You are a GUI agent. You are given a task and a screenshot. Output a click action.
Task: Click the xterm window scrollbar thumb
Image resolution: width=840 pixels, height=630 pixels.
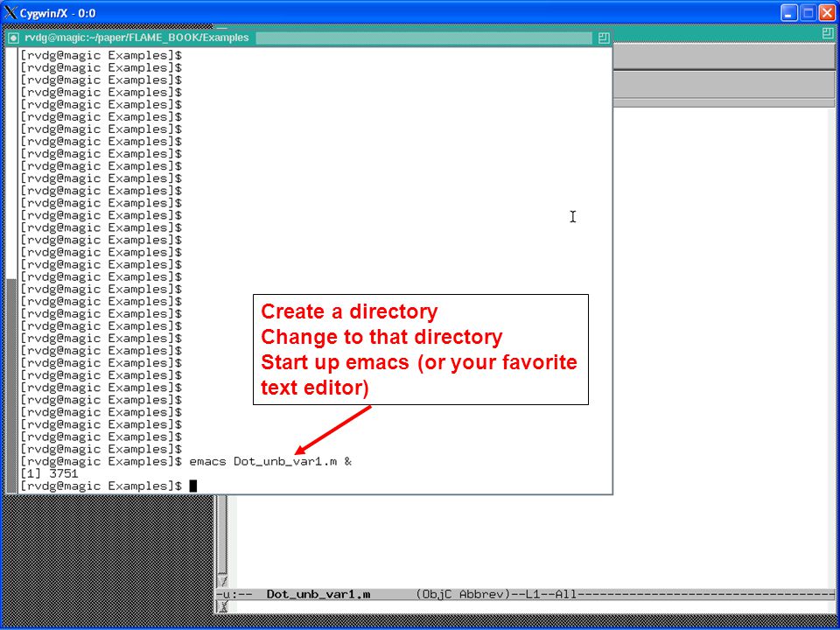(11, 385)
